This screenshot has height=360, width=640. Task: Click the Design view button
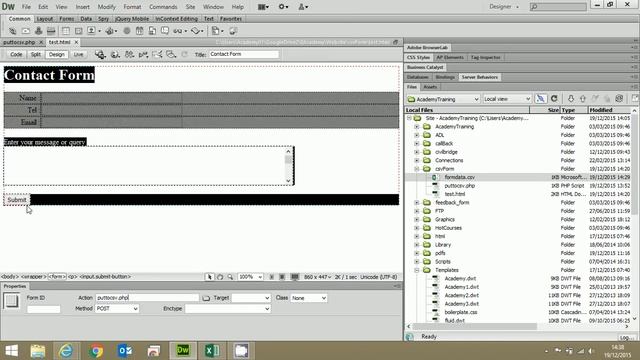(57, 54)
